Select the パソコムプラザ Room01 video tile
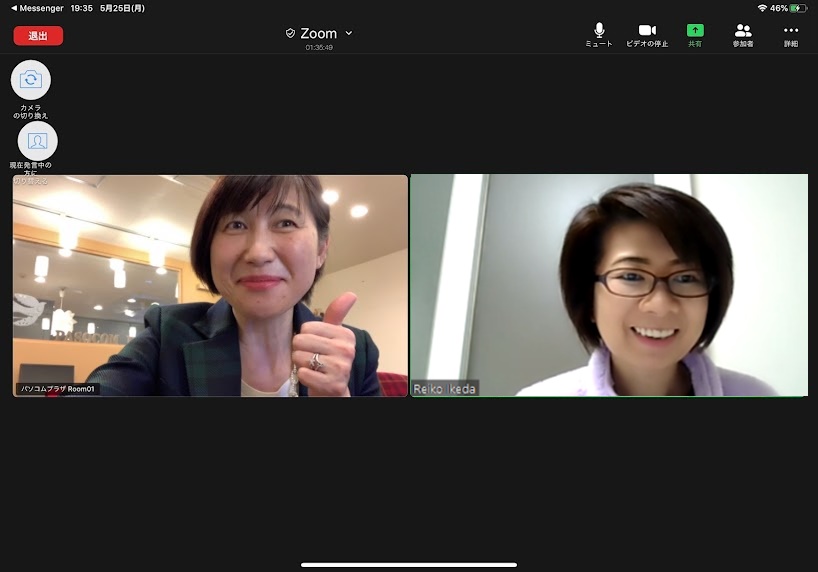The width and height of the screenshot is (818, 572). click(x=210, y=285)
